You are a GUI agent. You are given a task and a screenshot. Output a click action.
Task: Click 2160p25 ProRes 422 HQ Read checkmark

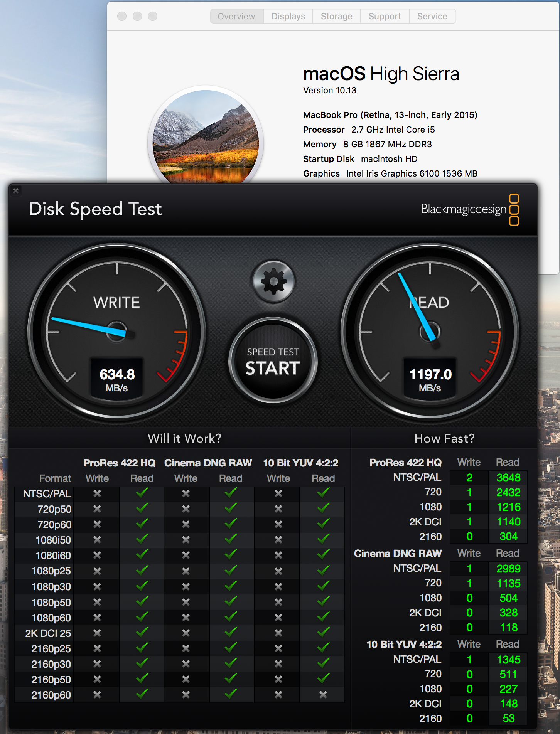(x=142, y=648)
